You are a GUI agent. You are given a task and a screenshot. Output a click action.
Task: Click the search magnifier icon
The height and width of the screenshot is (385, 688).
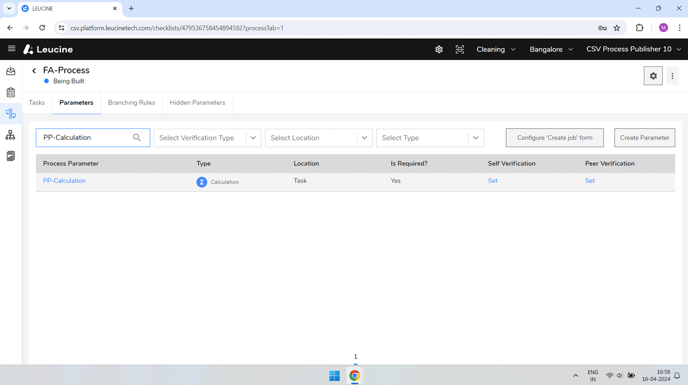pyautogui.click(x=137, y=137)
